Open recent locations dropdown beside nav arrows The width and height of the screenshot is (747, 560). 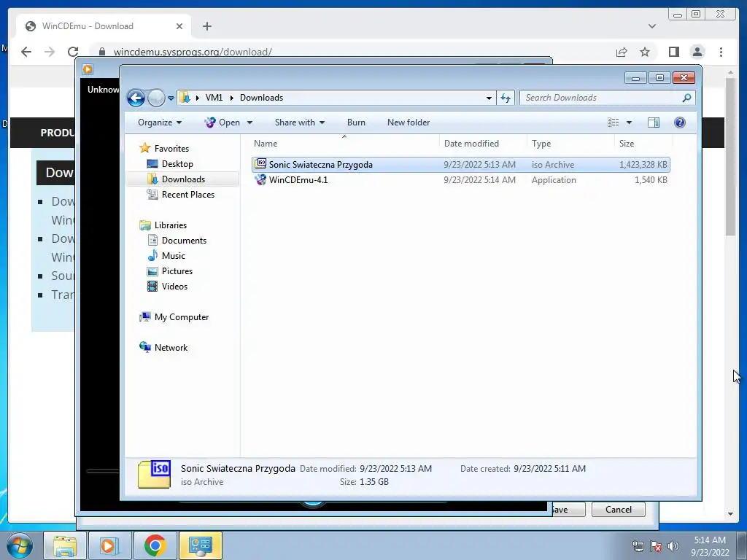(x=171, y=98)
